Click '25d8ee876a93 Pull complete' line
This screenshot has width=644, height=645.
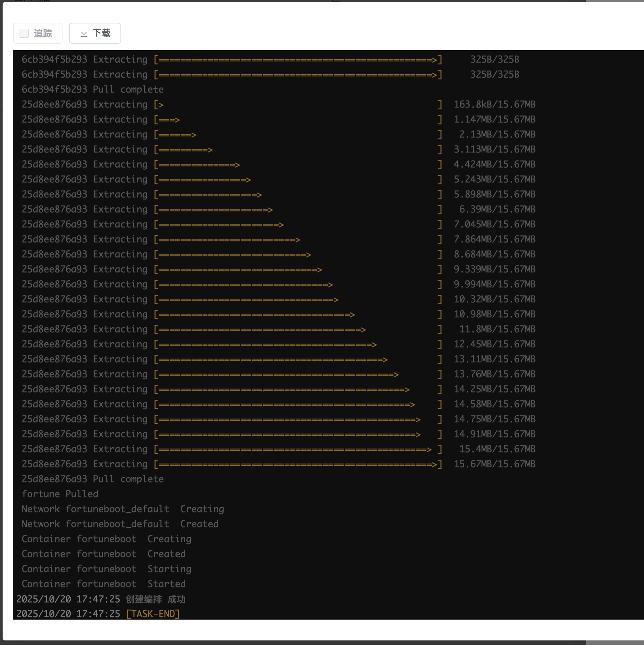point(92,479)
